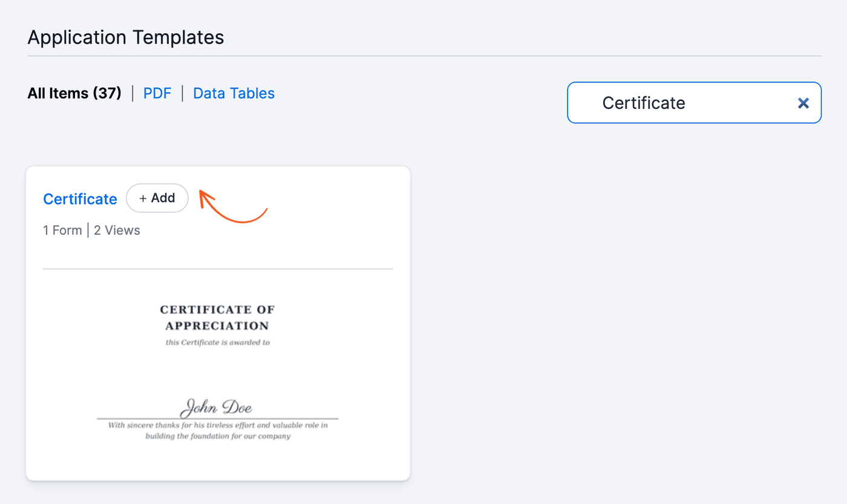The width and height of the screenshot is (847, 504).
Task: Open the Certificate template title link
Action: 80,199
